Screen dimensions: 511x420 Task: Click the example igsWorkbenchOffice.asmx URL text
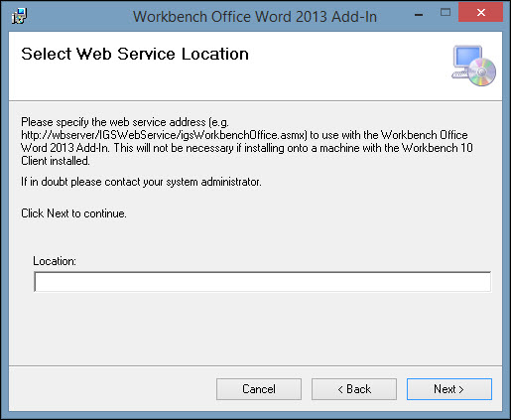164,135
